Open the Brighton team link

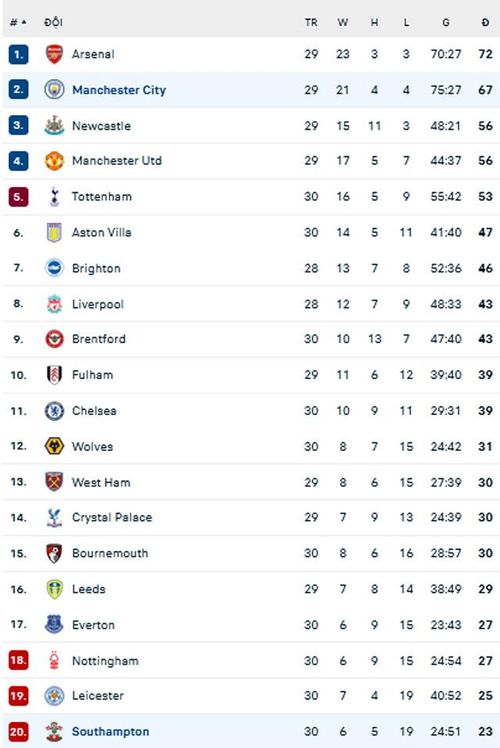[x=96, y=268]
